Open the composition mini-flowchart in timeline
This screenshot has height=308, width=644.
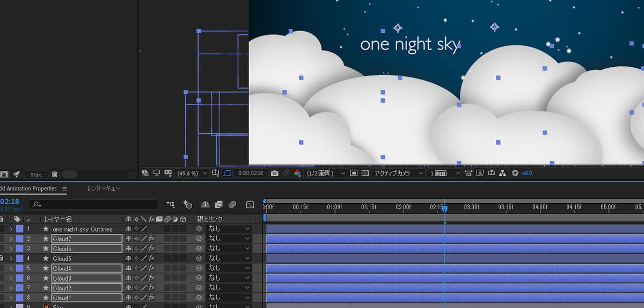pyautogui.click(x=170, y=204)
